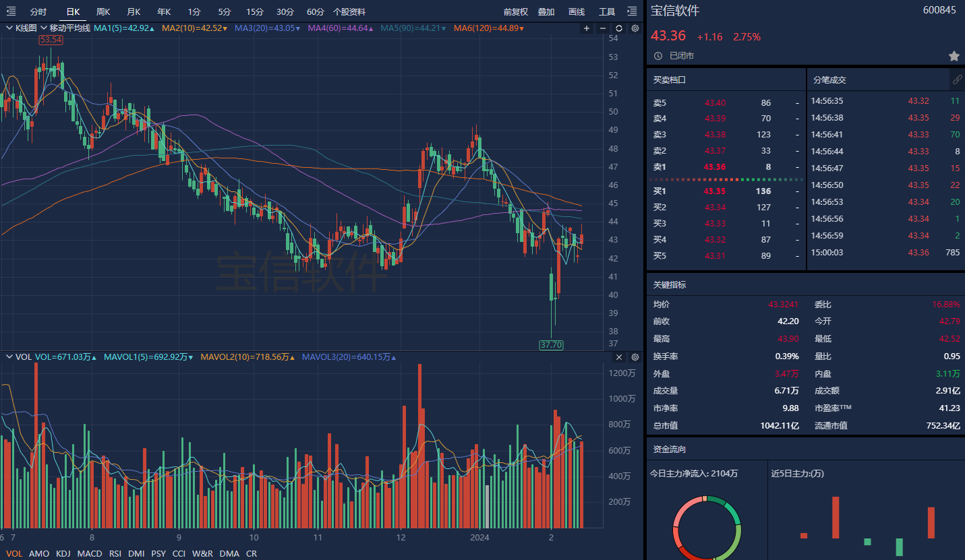Switch to MACD indicator tab

pos(90,553)
